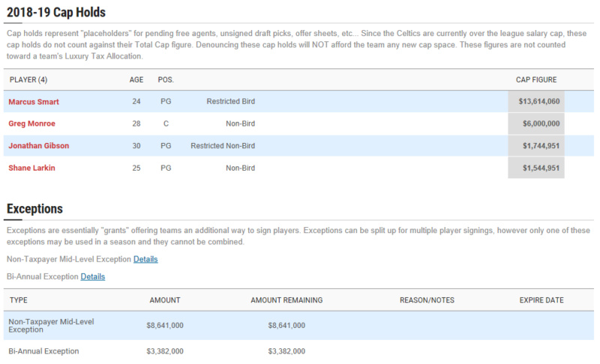This screenshot has height=364, width=600.
Task: Select the Non-Taxpayer Mid-Level Exception row
Action: [x=298, y=325]
